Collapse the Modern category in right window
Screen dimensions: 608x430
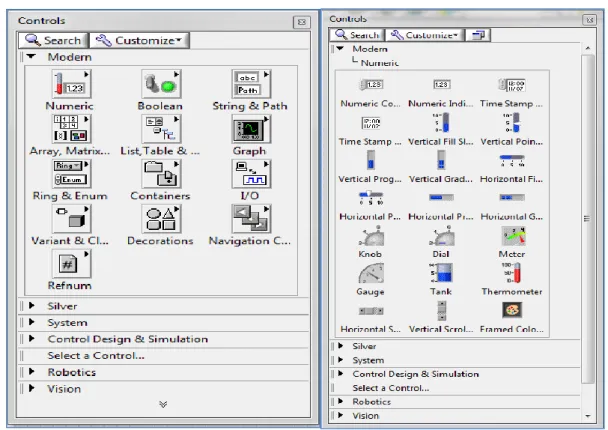[340, 49]
